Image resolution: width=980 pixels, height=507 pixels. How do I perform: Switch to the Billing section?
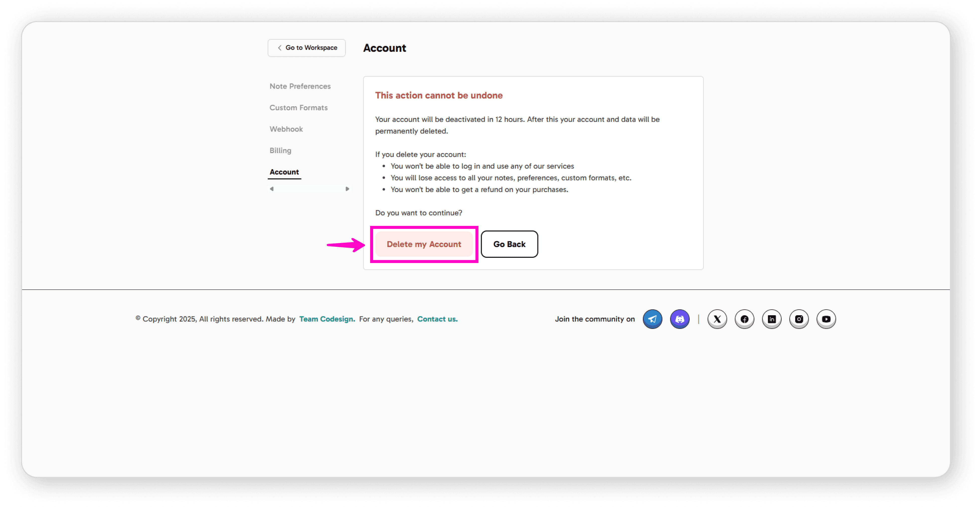click(280, 150)
